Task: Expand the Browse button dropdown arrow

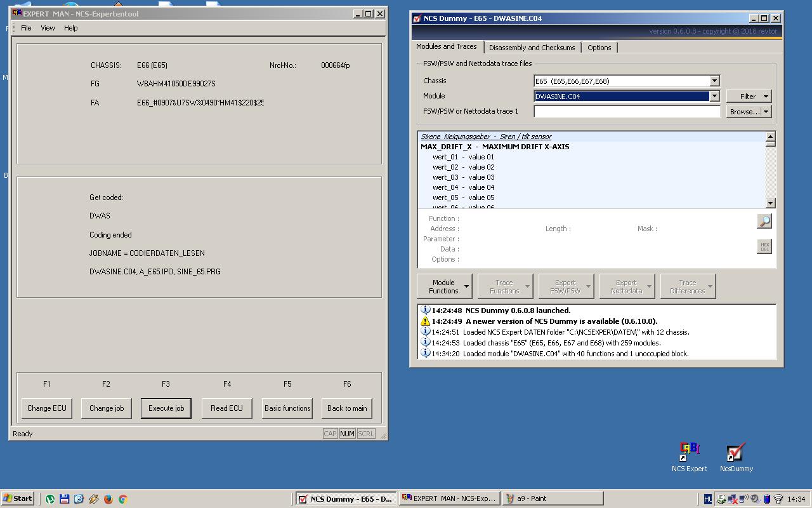Action: [766, 112]
